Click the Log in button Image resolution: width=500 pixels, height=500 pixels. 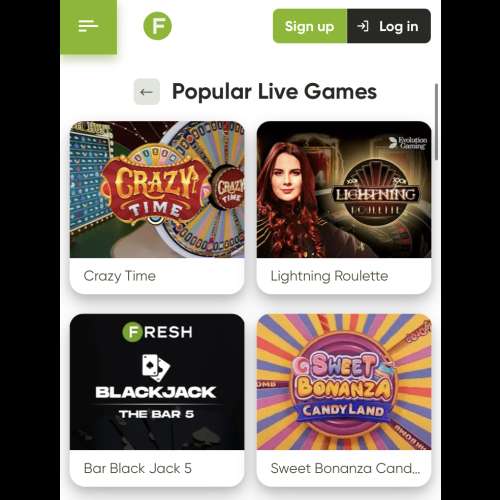click(389, 26)
